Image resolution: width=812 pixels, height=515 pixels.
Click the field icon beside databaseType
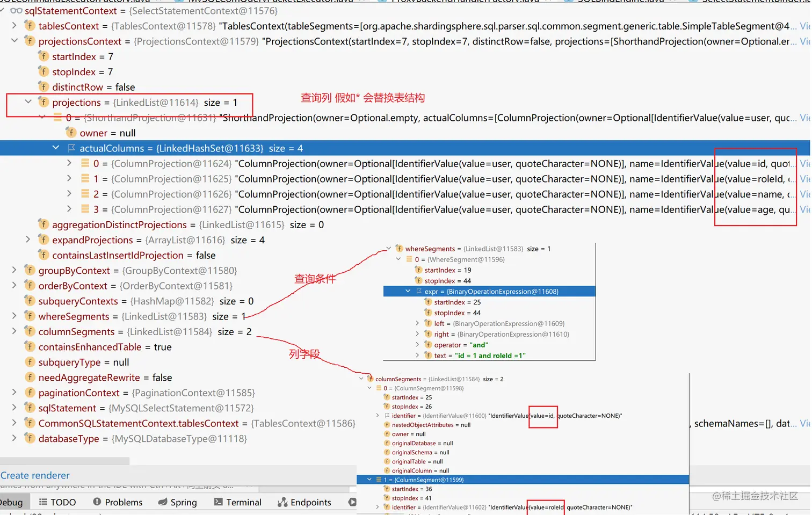coord(30,438)
